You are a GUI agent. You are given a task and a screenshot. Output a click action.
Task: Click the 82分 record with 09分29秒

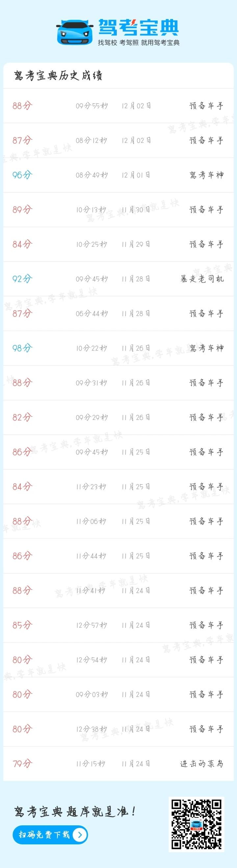click(118, 417)
